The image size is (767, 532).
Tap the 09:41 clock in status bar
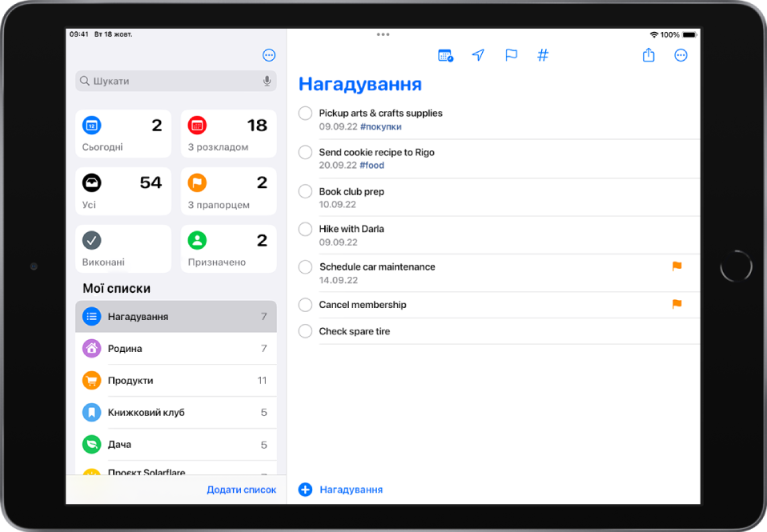click(78, 34)
